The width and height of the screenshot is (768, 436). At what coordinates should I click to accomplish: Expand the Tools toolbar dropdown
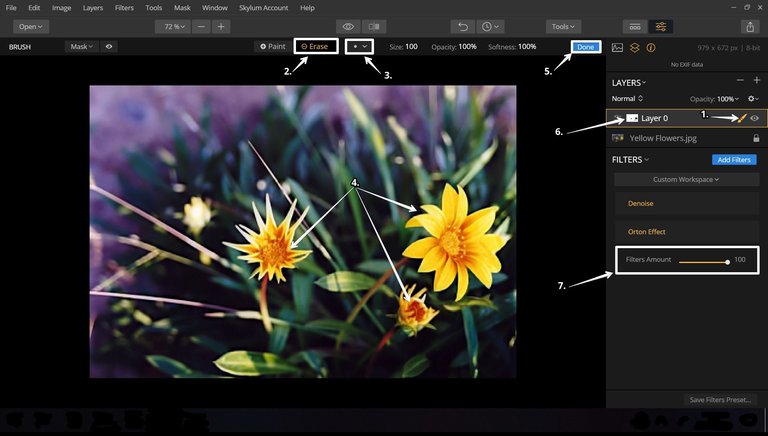coord(563,26)
